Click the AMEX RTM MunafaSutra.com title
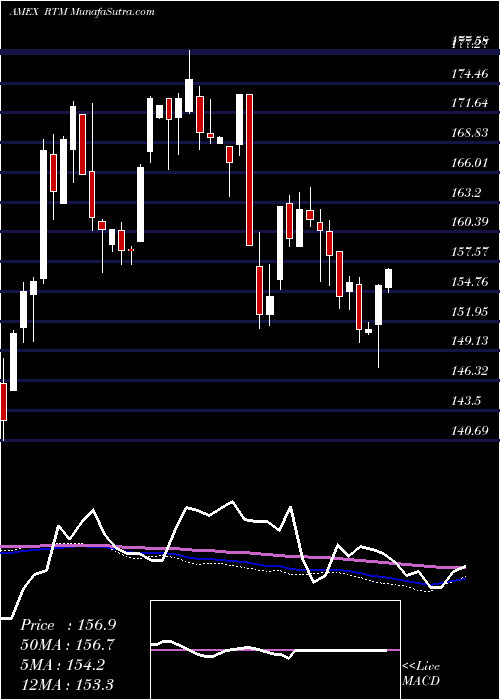 click(x=82, y=12)
